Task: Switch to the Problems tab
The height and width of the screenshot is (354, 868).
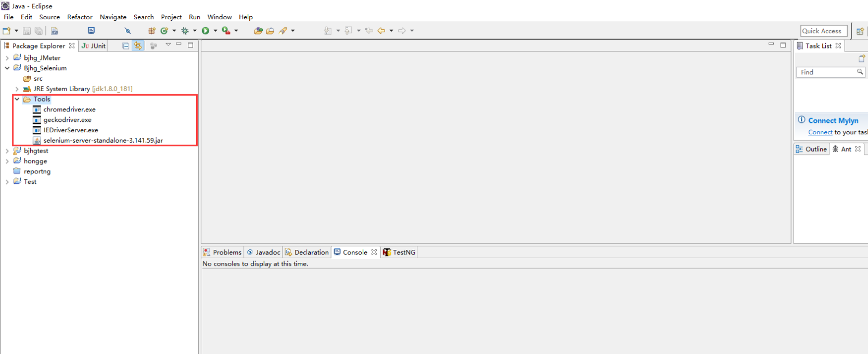Action: (x=222, y=252)
